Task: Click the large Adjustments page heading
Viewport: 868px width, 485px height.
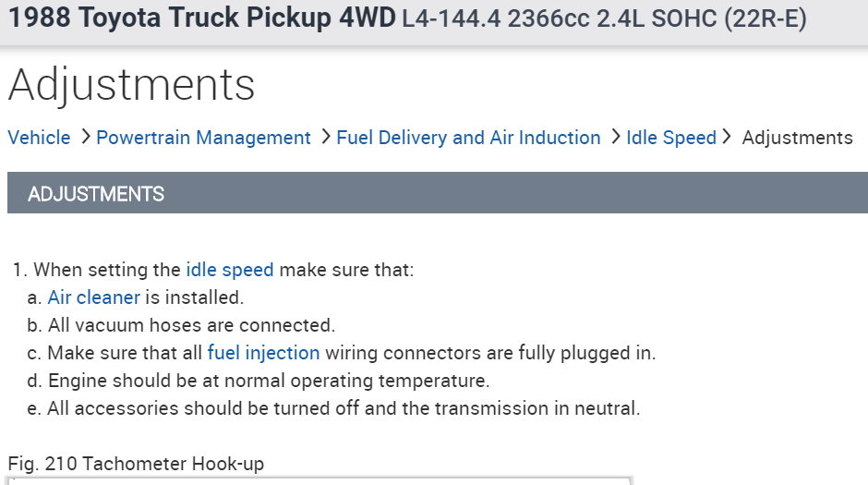Action: (x=131, y=85)
